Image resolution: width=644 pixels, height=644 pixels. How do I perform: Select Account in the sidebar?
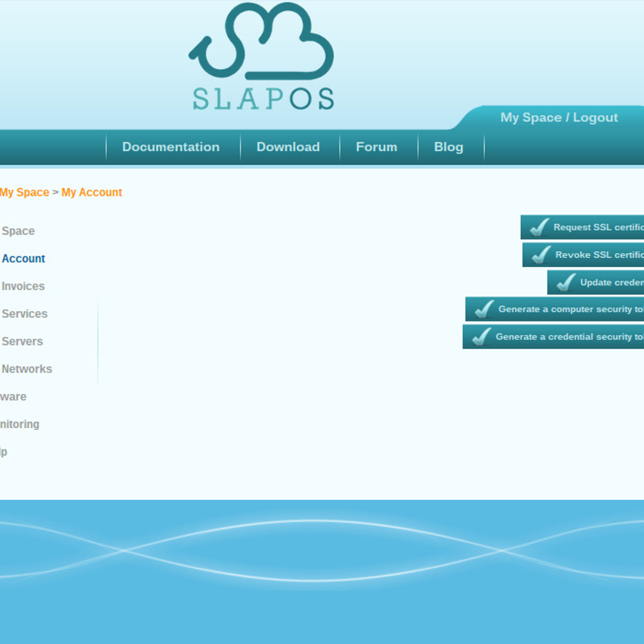click(23, 259)
